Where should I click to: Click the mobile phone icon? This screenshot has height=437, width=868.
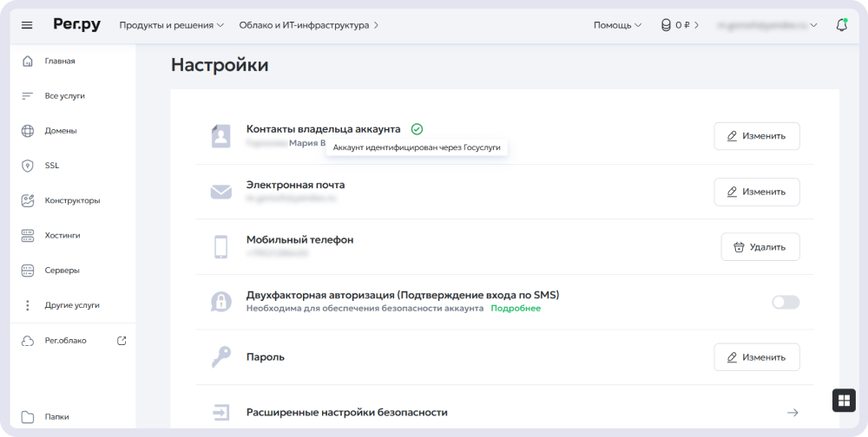coord(220,247)
